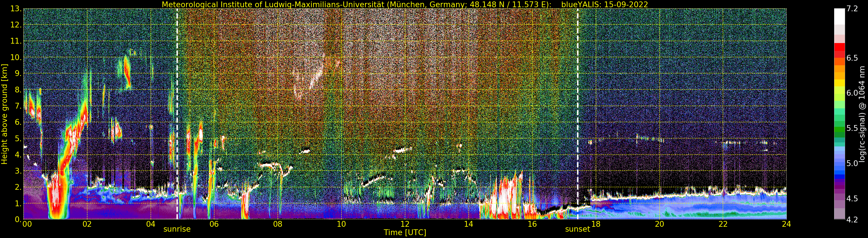868x238 pixels.
Task: Click the white top band of the colorbar
Action: pos(839,16)
